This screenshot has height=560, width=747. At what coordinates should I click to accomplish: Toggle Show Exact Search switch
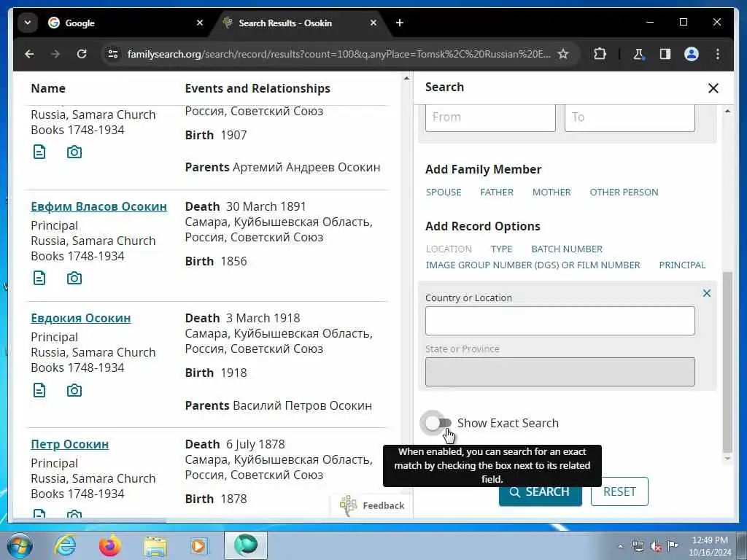438,423
